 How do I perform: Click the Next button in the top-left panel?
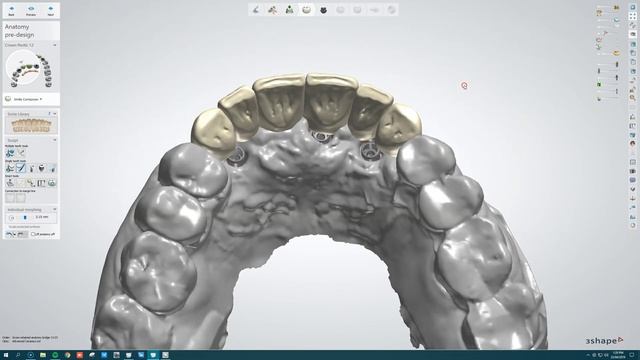(x=50, y=10)
